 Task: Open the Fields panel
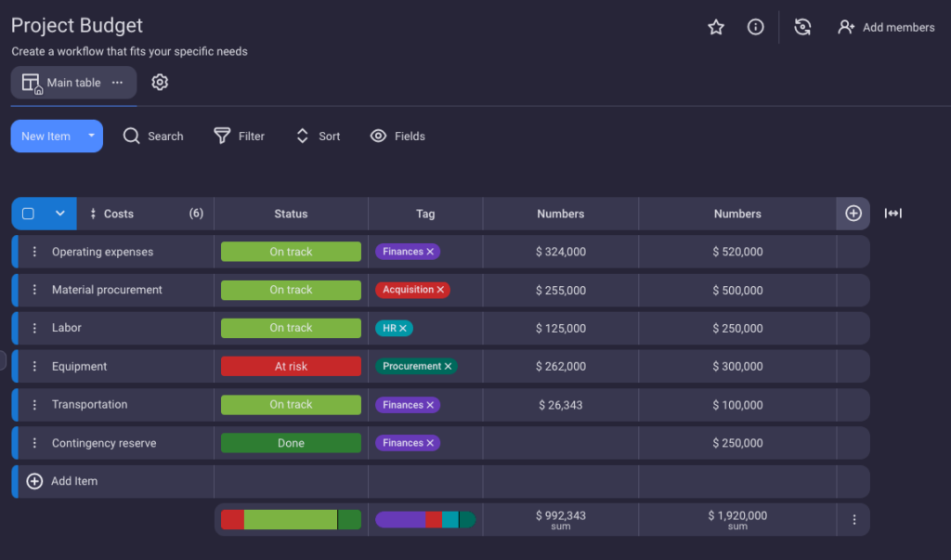click(x=397, y=136)
